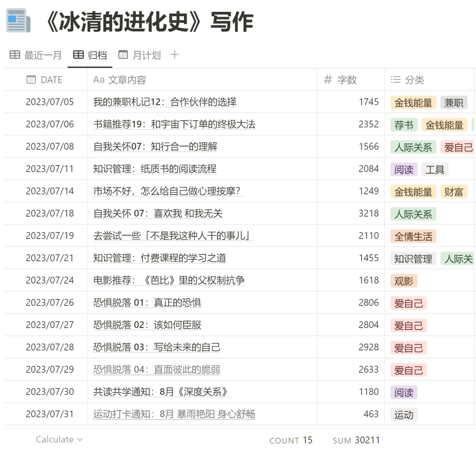Open the 月计划 calendar tab

point(140,55)
